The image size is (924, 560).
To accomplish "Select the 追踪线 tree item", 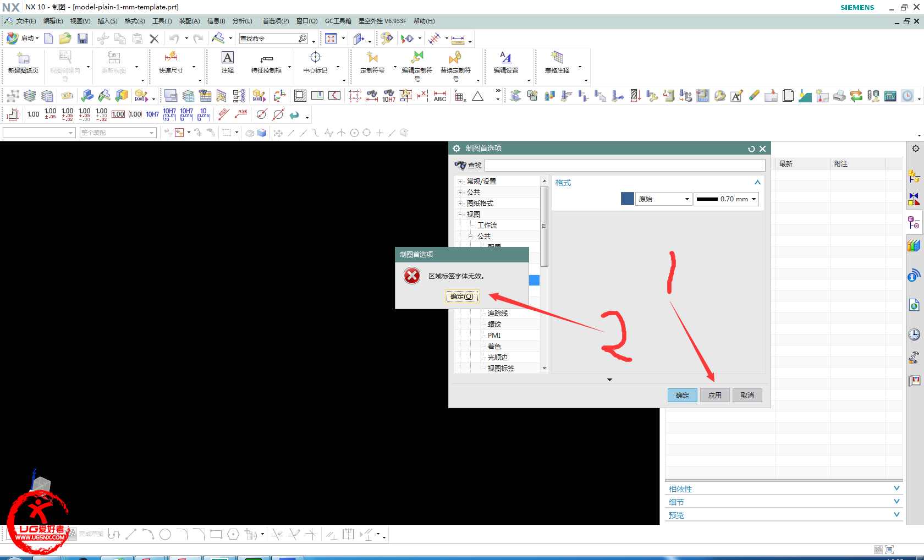I will [x=498, y=314].
